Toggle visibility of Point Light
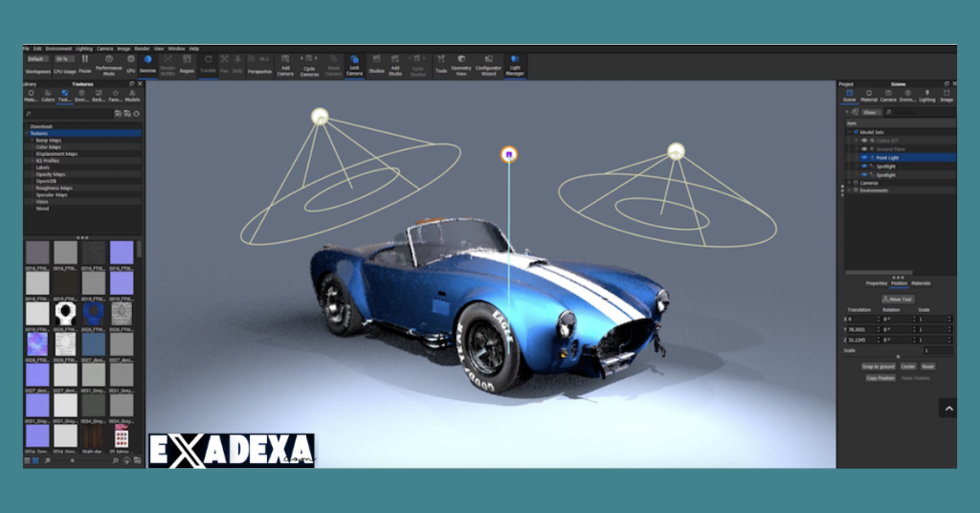980x513 pixels. (x=864, y=158)
